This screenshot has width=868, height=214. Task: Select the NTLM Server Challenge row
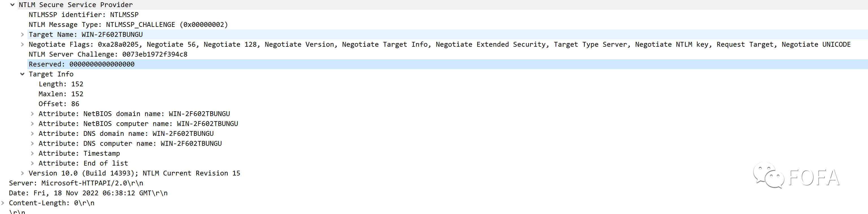pos(108,54)
